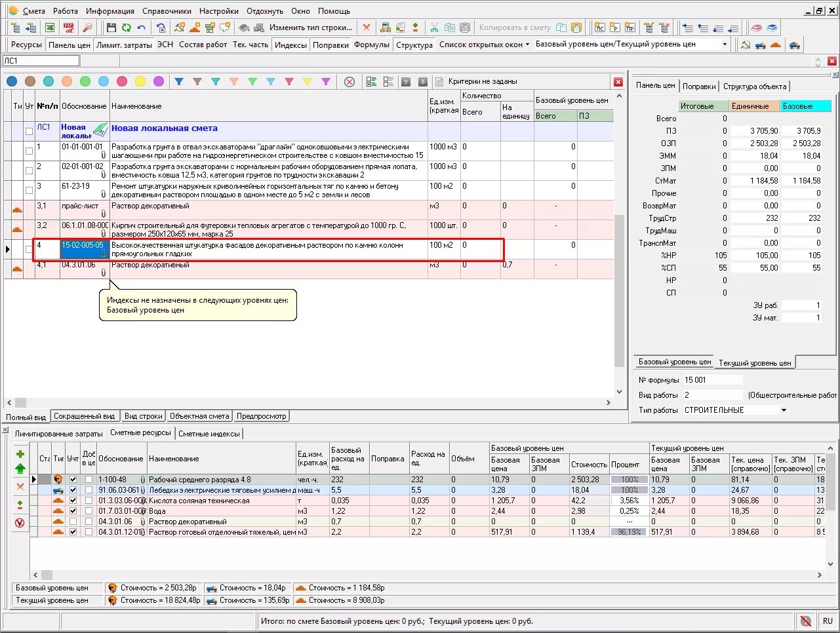Image resolution: width=840 pixels, height=633 pixels.
Task: Click the speech bubble comment icon
Action: (225, 28)
